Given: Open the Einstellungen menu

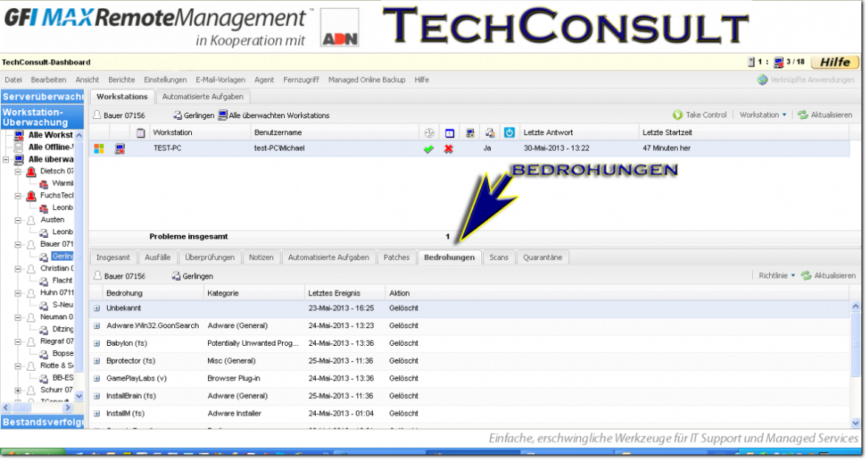Looking at the screenshot, I should (x=165, y=80).
